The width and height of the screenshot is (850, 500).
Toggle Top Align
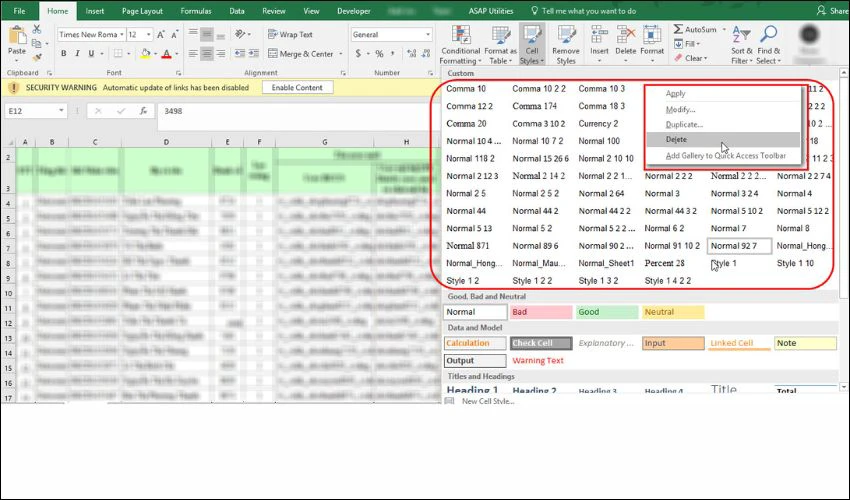(193, 35)
